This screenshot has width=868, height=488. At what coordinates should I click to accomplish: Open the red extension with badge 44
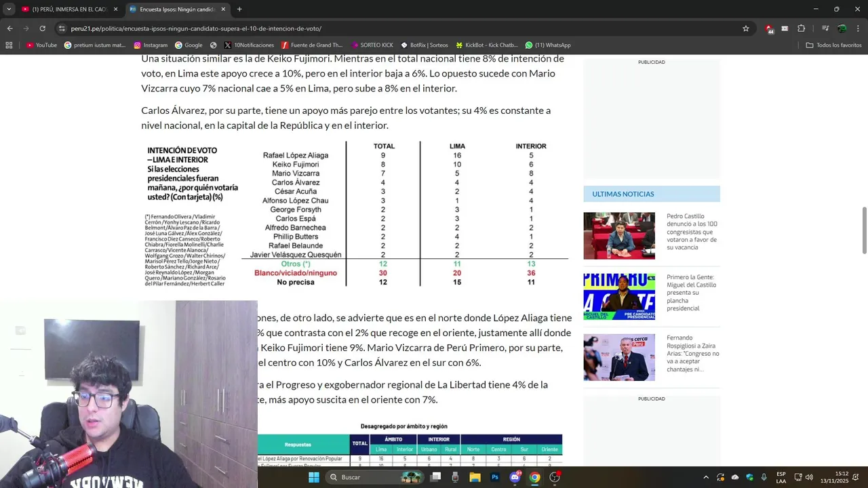tap(769, 28)
